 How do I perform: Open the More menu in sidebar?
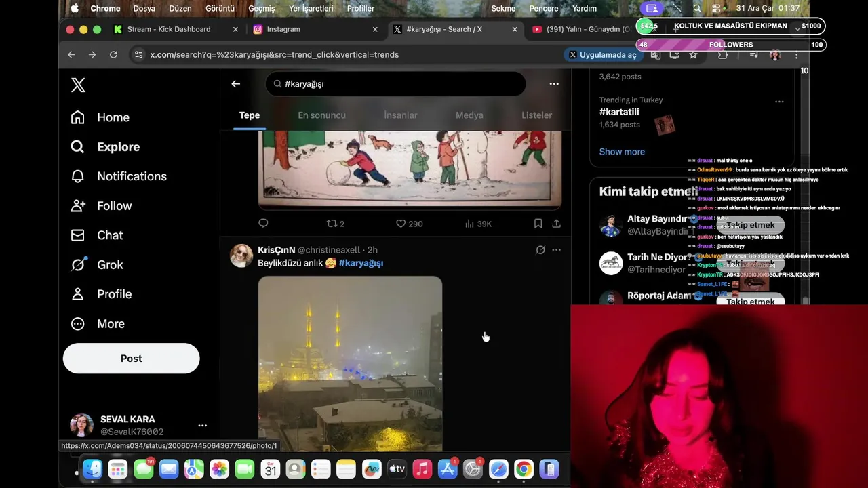point(98,324)
